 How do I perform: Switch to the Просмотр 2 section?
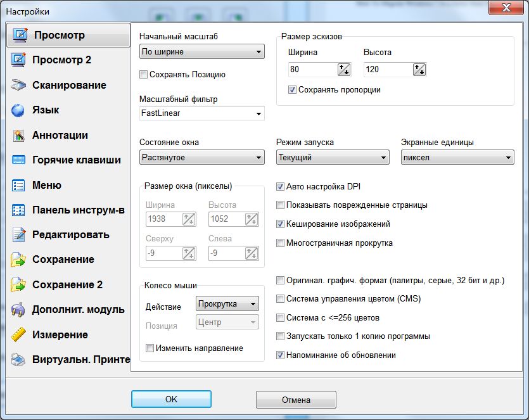61,60
